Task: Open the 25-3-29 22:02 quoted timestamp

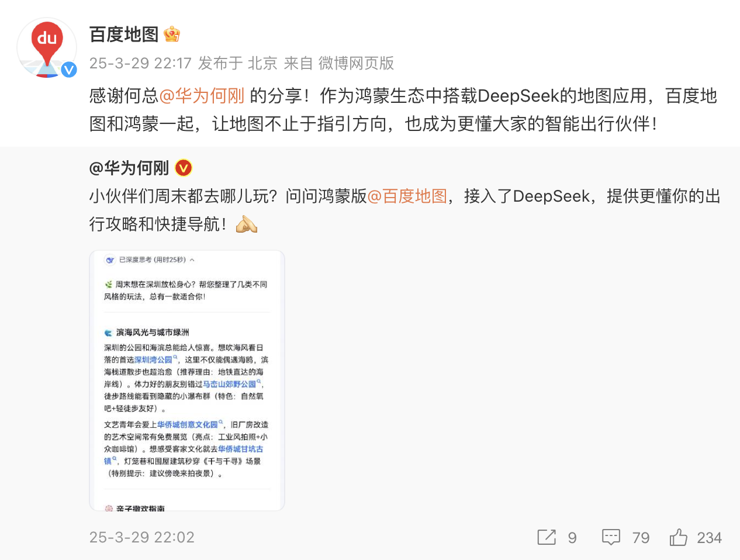Action: coord(141,537)
